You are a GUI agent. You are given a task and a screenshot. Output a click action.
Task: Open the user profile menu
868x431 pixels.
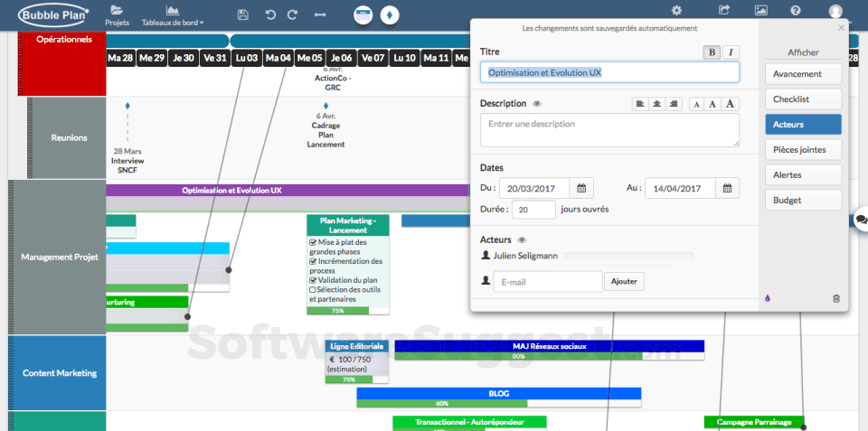click(x=835, y=12)
